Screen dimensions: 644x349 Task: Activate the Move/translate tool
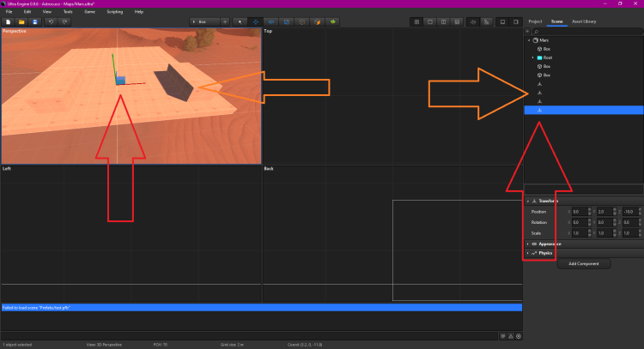pos(255,21)
